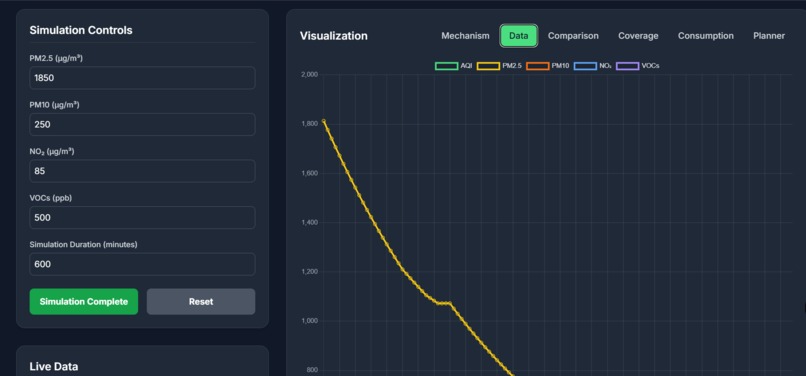Viewport: 806px width, 376px height.
Task: Click the 1,200 y-axis label
Action: pos(309,272)
